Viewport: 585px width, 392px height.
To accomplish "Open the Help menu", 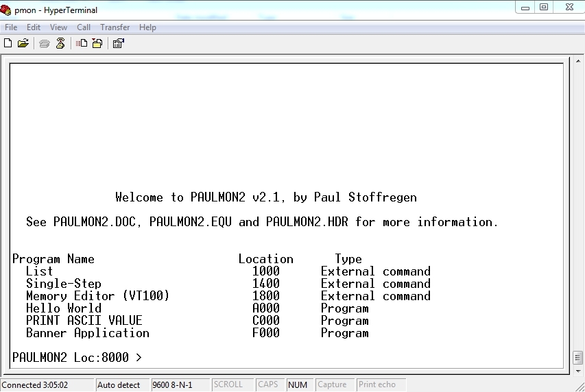I will (147, 27).
